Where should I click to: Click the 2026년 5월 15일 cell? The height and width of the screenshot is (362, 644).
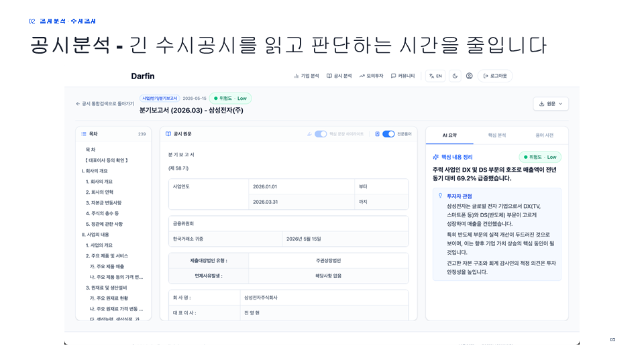(345, 239)
